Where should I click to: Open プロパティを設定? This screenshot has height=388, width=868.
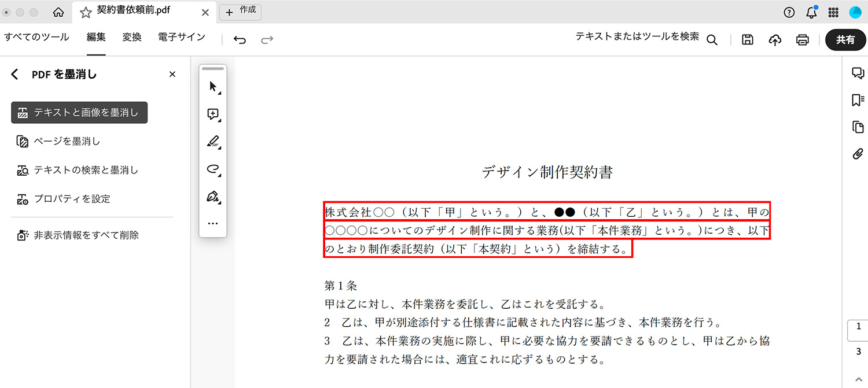[63, 199]
